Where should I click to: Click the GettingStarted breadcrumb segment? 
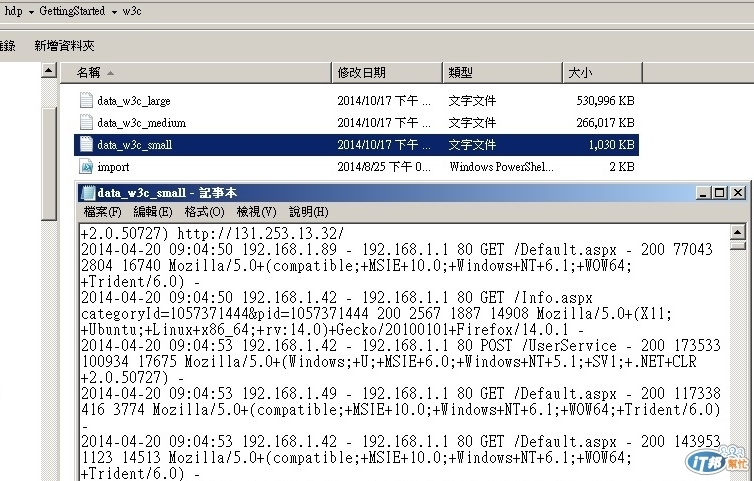tap(72, 11)
